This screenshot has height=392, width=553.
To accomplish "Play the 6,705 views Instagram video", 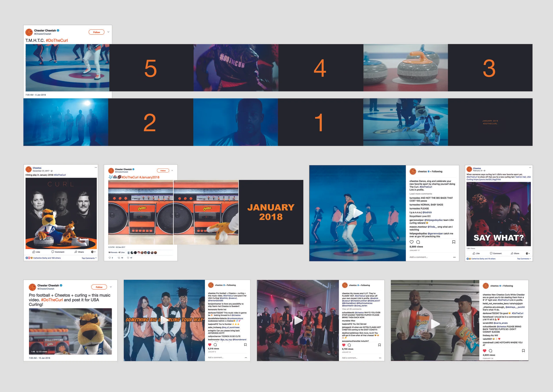I will (x=298, y=320).
